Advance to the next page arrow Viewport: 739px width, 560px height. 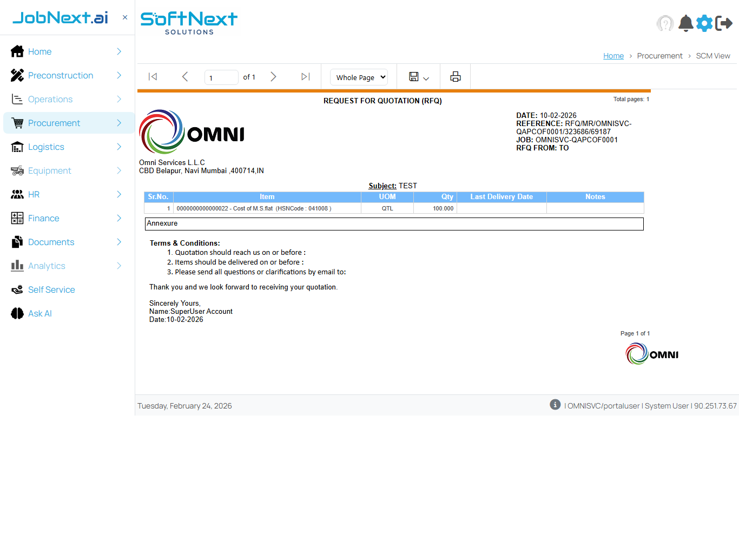[273, 76]
